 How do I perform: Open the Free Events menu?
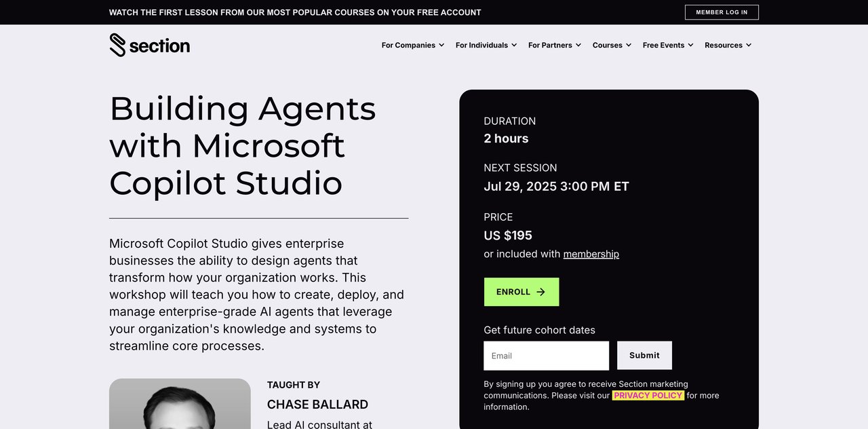point(668,45)
